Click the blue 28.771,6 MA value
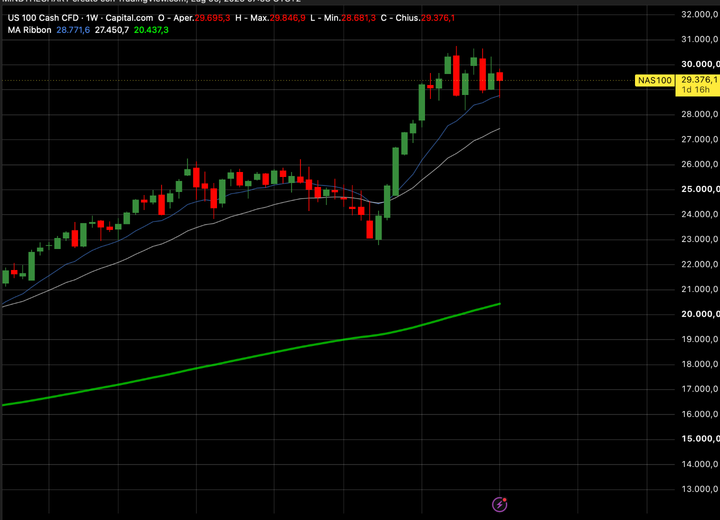 coord(73,30)
